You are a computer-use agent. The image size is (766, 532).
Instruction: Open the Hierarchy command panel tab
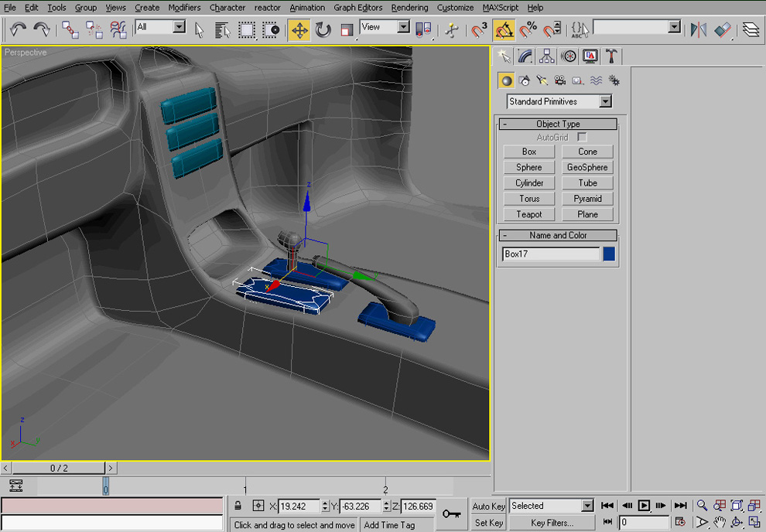click(547, 56)
